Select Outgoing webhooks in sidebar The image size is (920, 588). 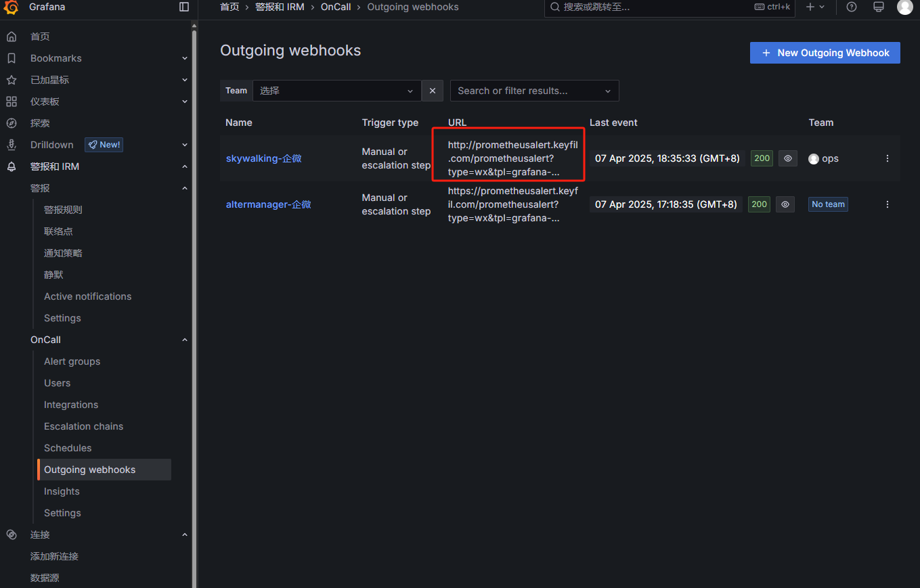click(104, 470)
